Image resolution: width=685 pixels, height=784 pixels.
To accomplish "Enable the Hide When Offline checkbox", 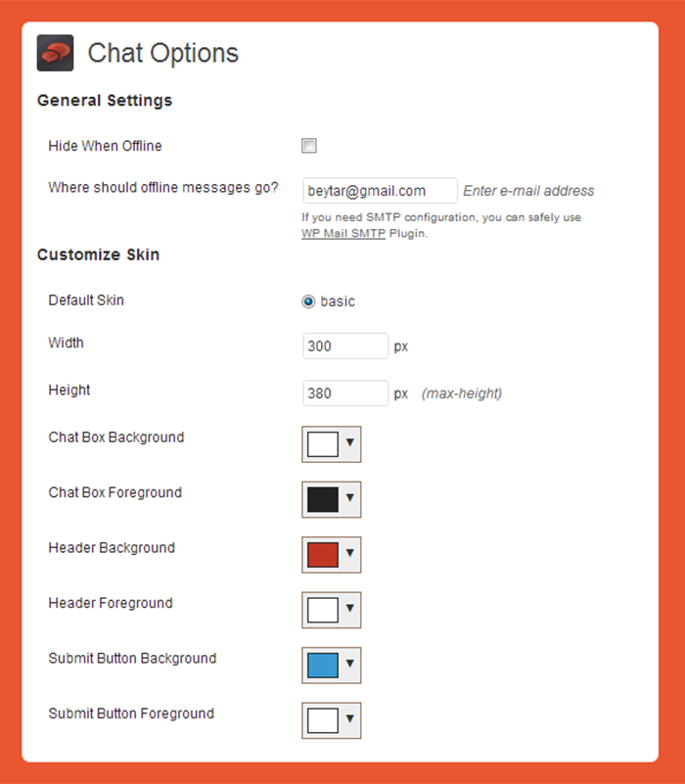I will [x=309, y=146].
